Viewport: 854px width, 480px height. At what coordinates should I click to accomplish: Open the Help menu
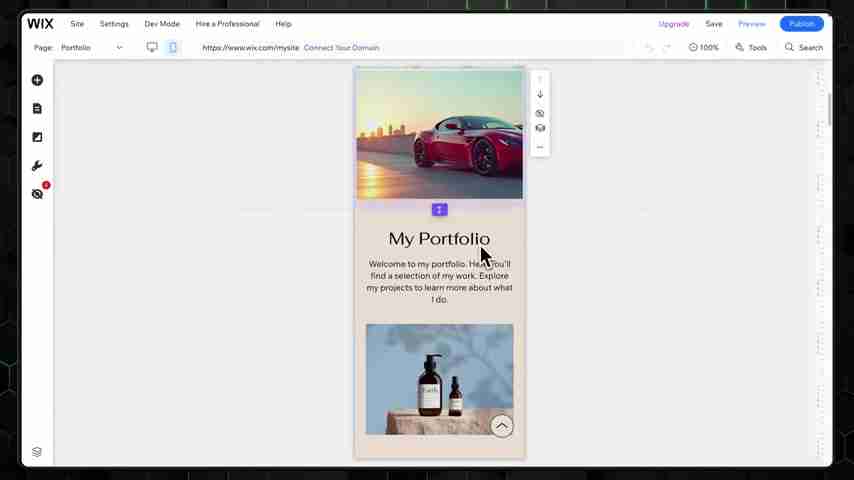click(x=283, y=24)
